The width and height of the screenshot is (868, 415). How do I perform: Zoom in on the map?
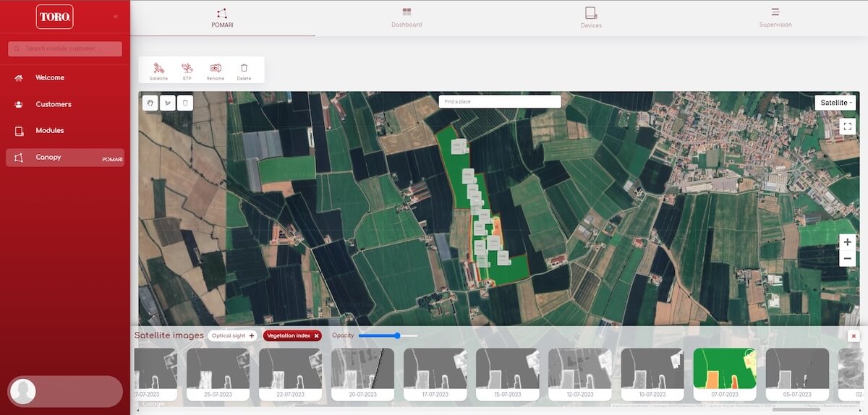point(847,242)
